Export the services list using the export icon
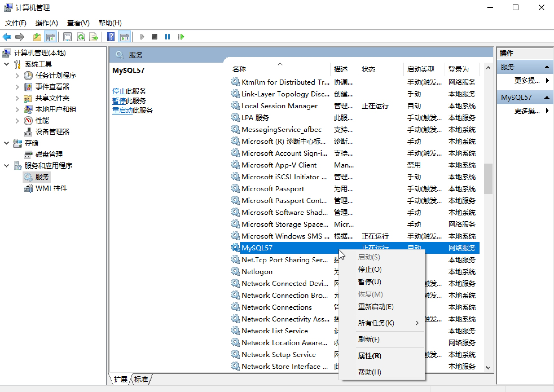The width and height of the screenshot is (554, 392). click(x=93, y=37)
